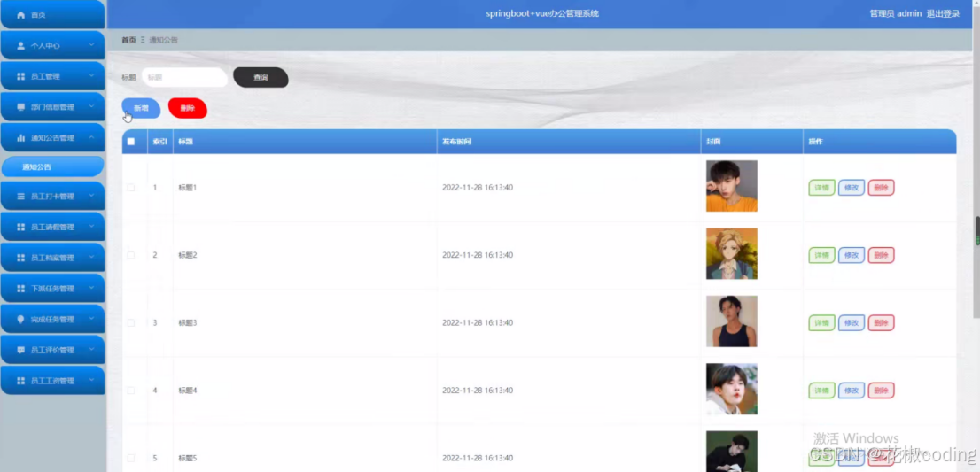Click the pin icon for 完成任务管理
Image resolution: width=980 pixels, height=472 pixels.
(x=20, y=319)
